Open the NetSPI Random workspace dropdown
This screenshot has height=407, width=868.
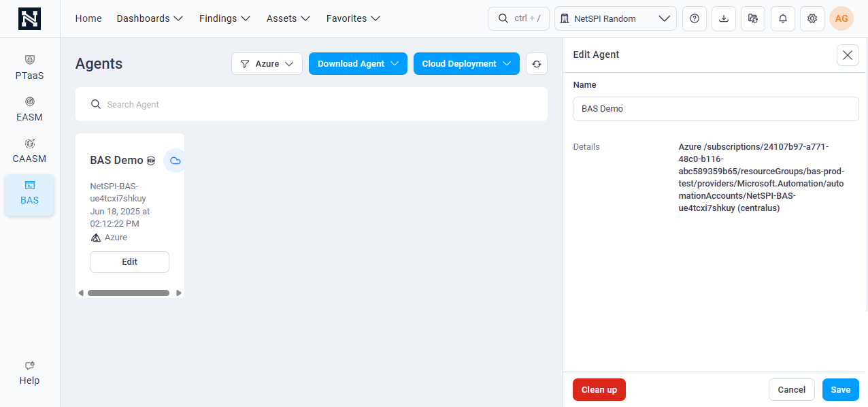click(x=616, y=19)
